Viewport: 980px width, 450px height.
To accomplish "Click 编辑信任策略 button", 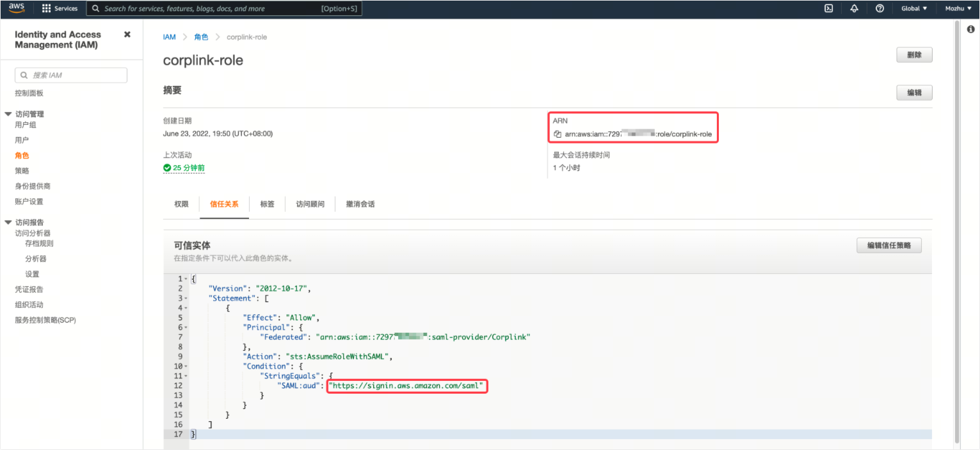I will (889, 245).
